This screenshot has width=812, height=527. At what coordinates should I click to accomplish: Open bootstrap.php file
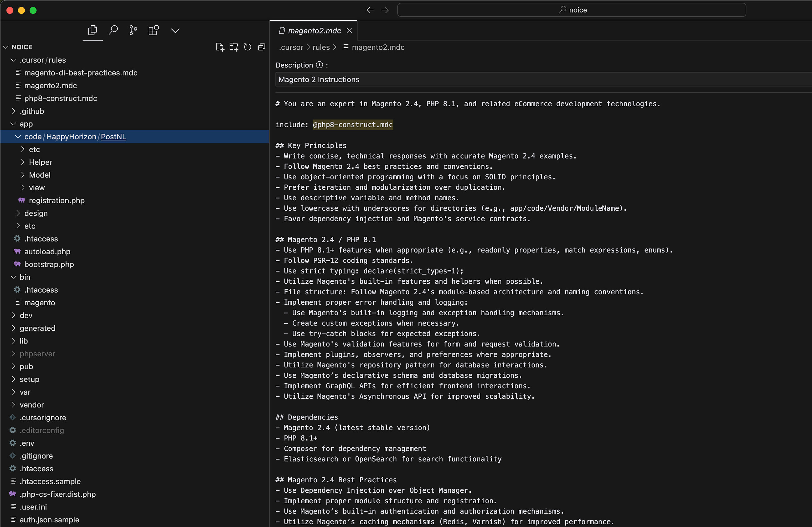135,264
